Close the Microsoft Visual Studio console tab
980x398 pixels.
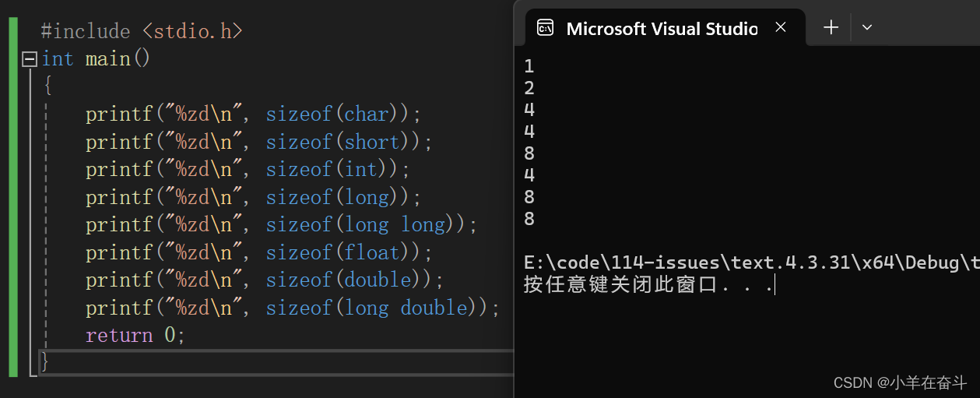click(781, 28)
